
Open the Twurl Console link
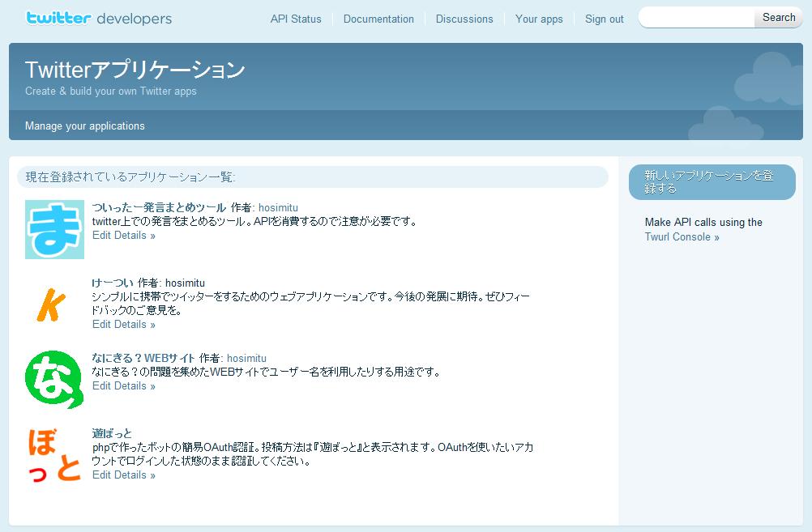(682, 237)
